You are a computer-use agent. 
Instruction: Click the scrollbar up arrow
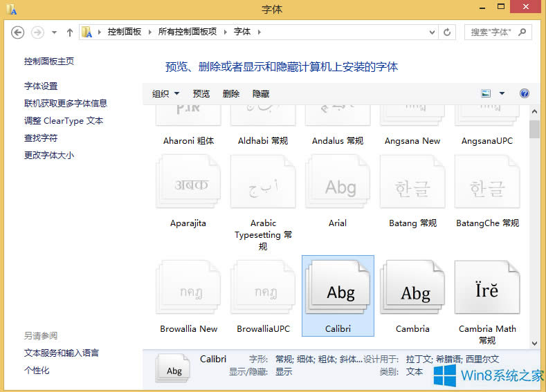click(534, 111)
